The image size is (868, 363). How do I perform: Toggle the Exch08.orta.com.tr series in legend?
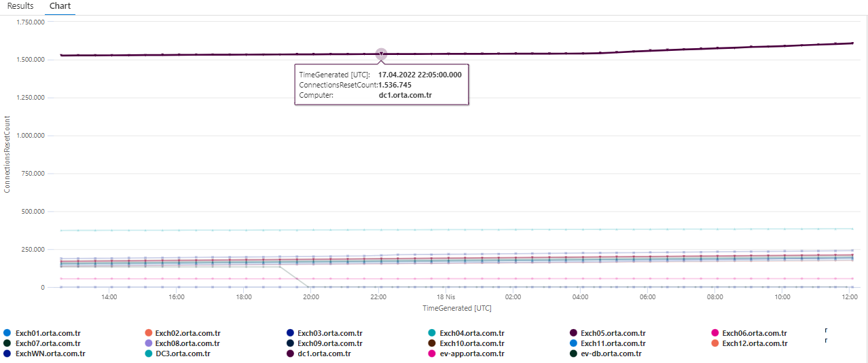tap(183, 343)
